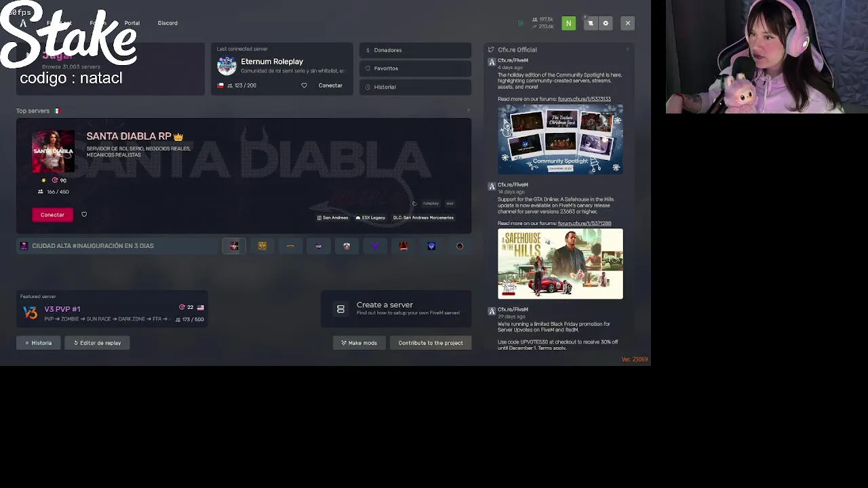Viewport: 868px width, 488px height.
Task: Click the Twitter bird icon beside Cfx.re Official
Action: tap(491, 49)
